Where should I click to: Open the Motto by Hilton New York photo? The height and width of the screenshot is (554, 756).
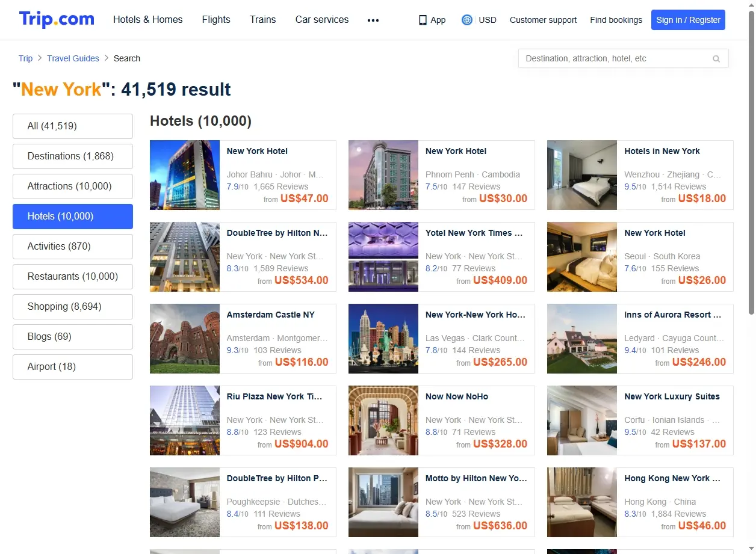[383, 502]
